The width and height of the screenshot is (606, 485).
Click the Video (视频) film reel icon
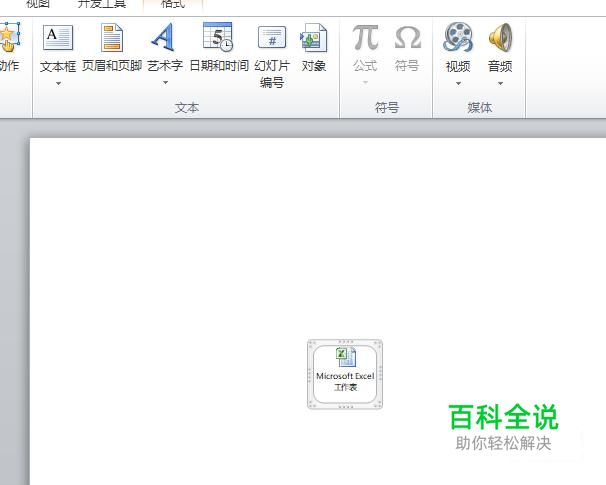[x=458, y=37]
